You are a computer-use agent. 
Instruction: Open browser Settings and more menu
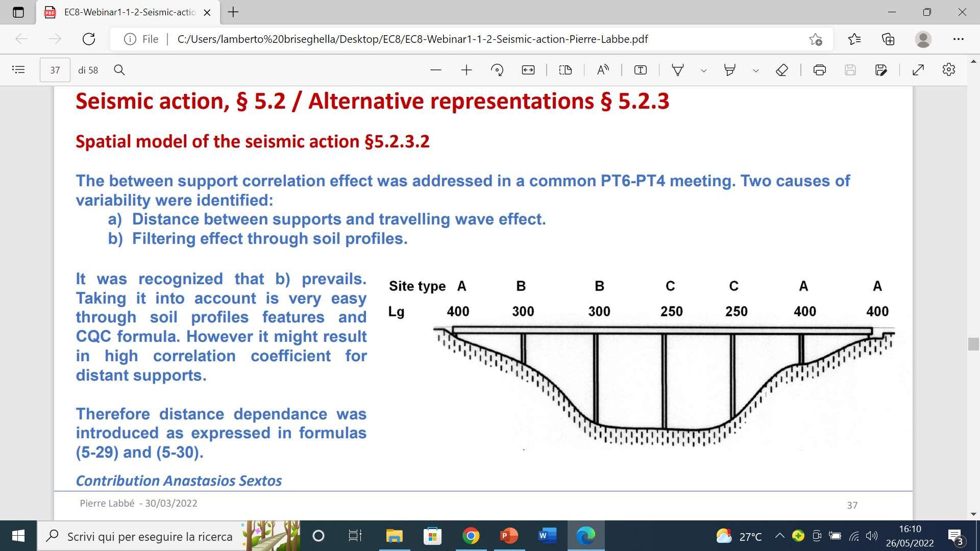[958, 39]
